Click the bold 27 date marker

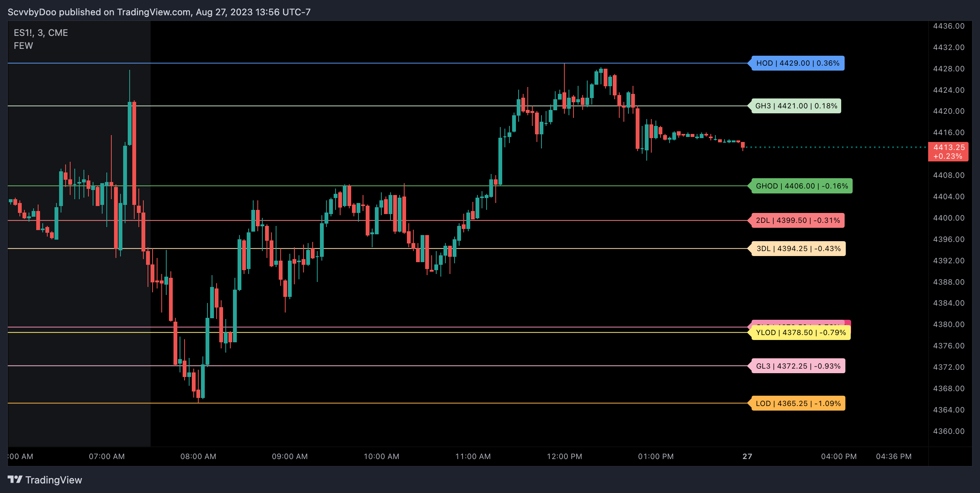747,457
